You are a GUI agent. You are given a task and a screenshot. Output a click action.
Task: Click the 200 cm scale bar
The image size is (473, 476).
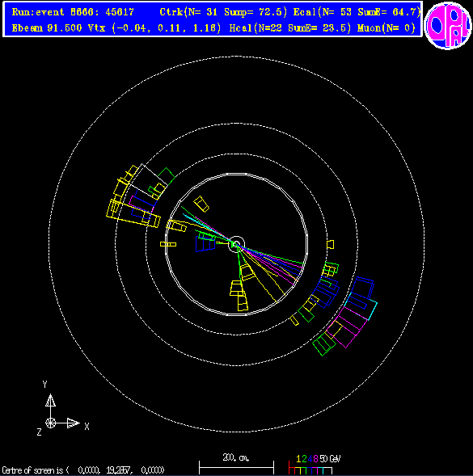[x=236, y=467]
